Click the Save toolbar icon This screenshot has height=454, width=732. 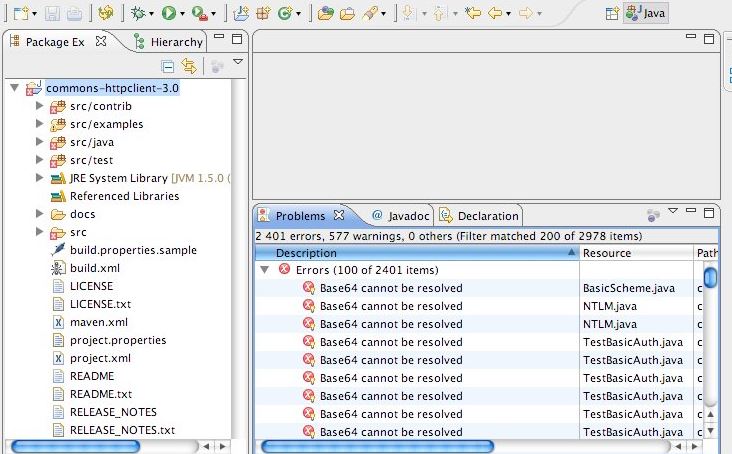[x=52, y=13]
